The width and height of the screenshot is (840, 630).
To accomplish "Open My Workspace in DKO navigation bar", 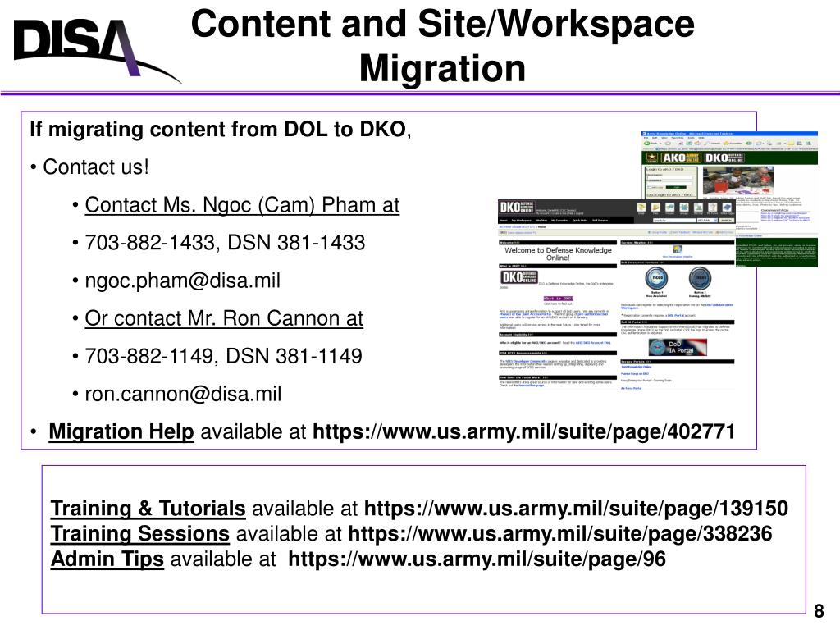I will tap(521, 220).
